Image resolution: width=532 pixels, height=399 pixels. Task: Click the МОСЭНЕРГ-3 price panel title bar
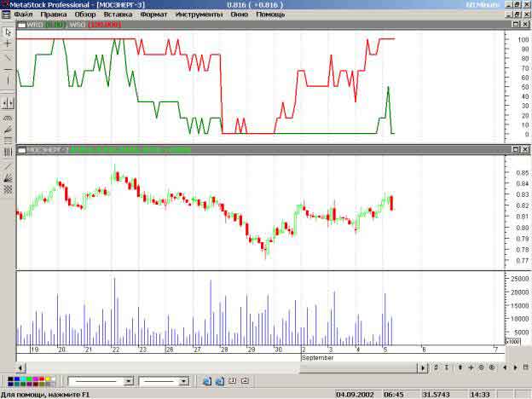[x=256, y=149]
